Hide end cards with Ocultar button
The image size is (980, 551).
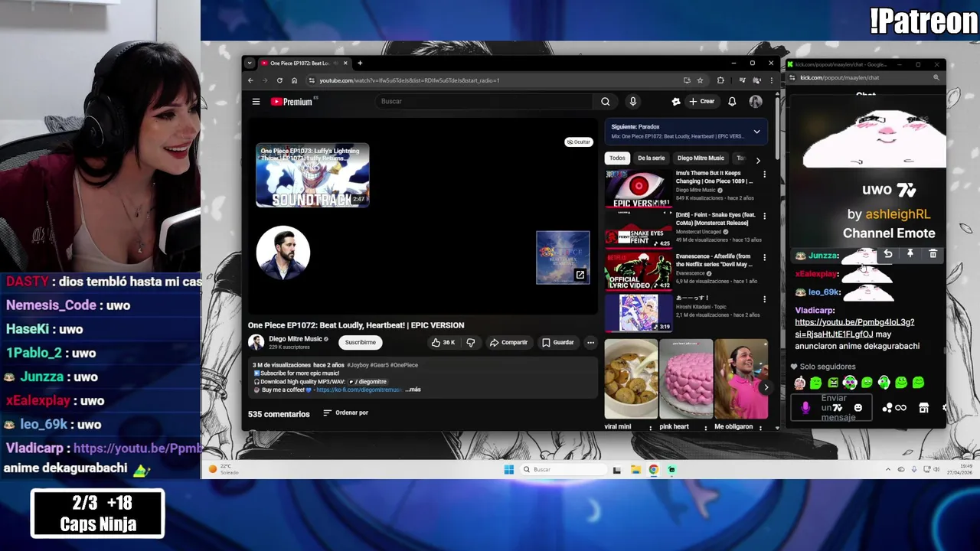(578, 142)
